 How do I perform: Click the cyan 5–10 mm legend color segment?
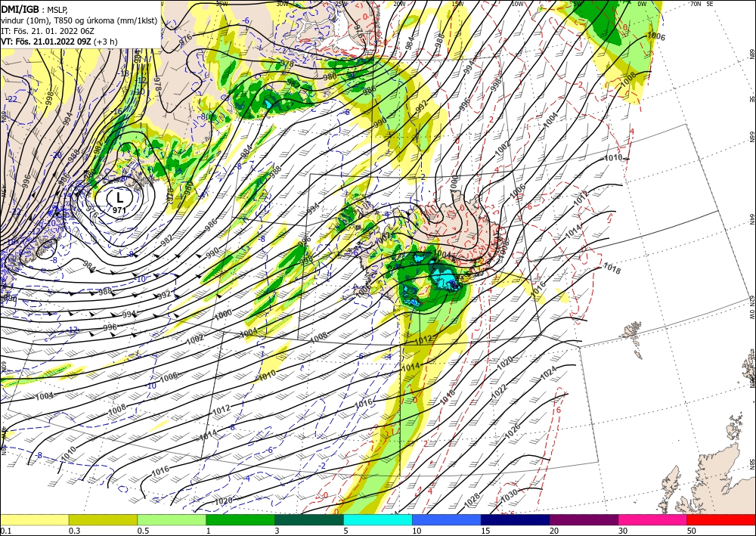377,519
